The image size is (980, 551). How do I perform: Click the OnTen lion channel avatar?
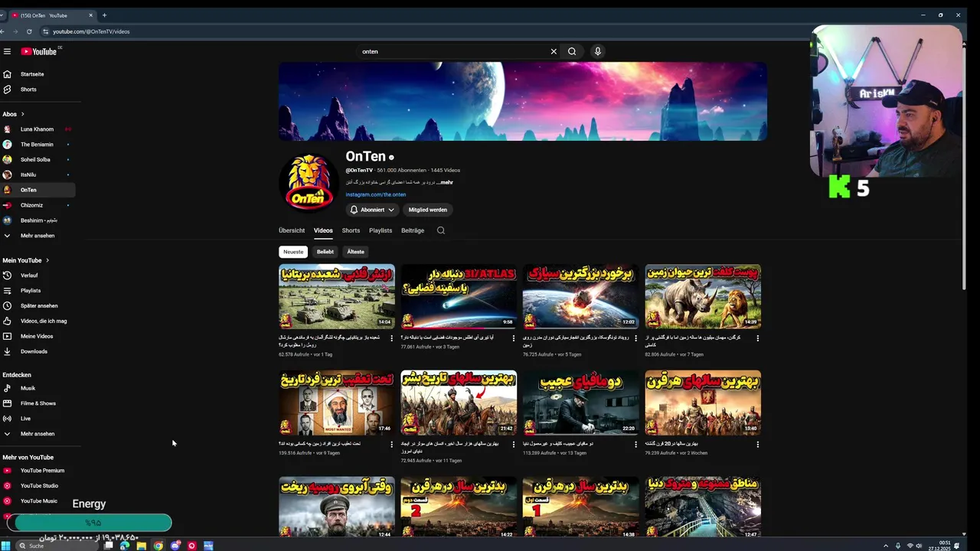(309, 183)
